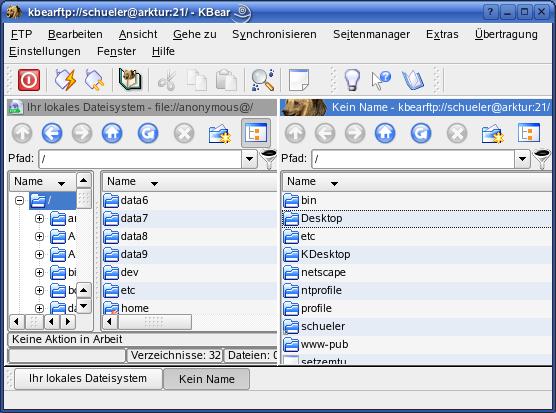Click the What's This pointer help icon
Viewport: 556px width, 413px height.
click(381, 80)
